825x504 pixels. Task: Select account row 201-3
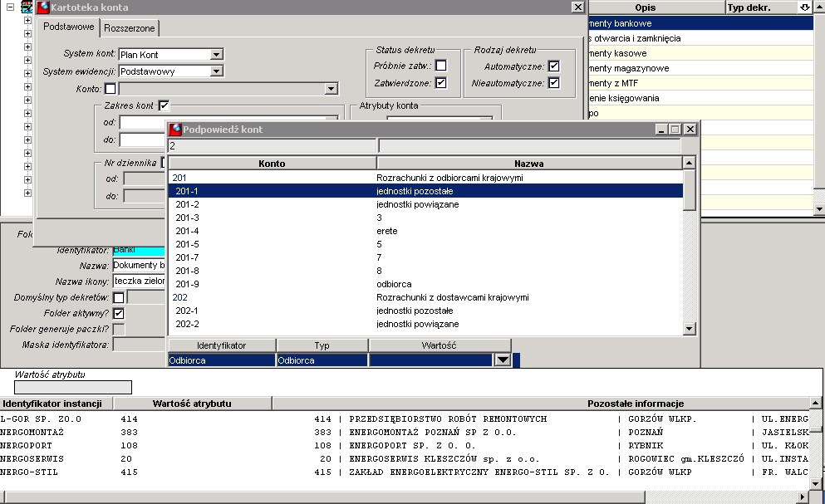425,218
